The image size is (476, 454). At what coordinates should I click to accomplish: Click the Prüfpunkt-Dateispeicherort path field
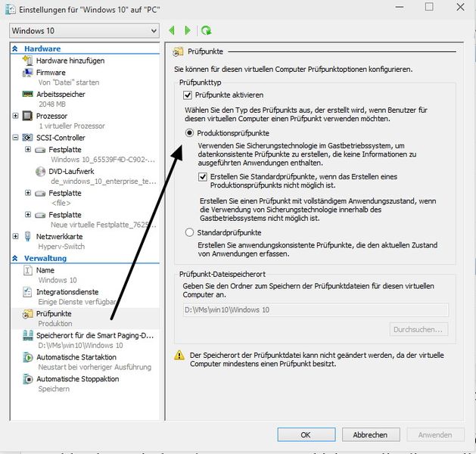pos(316,309)
